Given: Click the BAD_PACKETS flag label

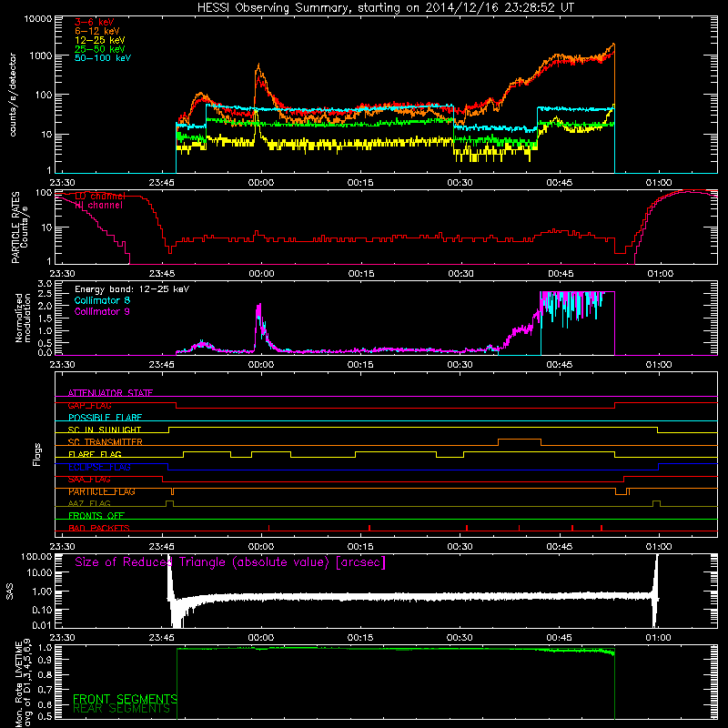Looking at the screenshot, I should (99, 528).
